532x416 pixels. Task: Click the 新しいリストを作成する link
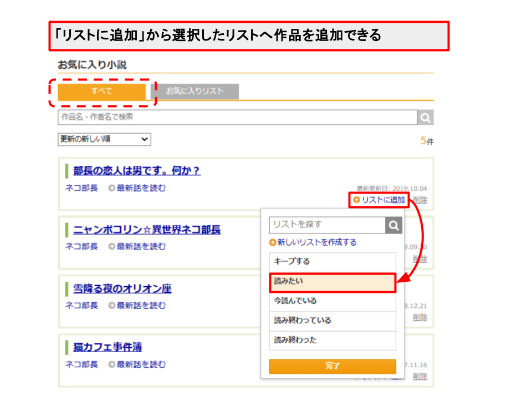coord(316,242)
